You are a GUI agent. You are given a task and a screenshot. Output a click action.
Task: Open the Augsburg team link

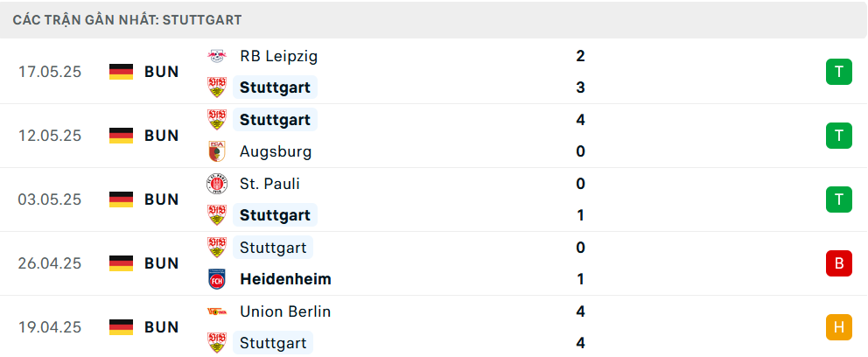click(276, 151)
